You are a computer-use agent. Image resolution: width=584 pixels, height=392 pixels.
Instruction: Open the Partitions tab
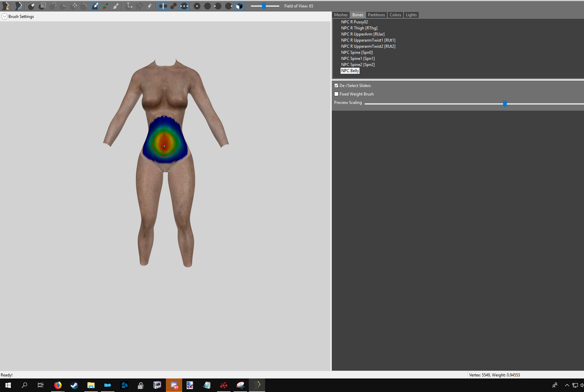click(376, 15)
